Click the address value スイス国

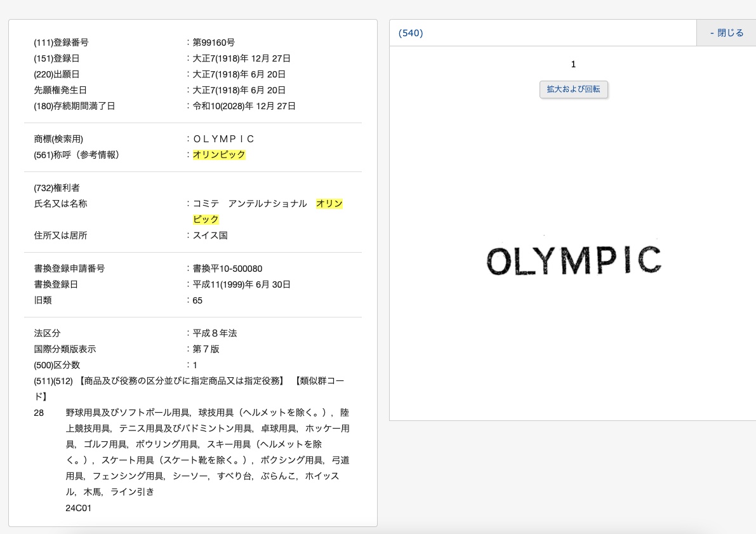click(210, 236)
